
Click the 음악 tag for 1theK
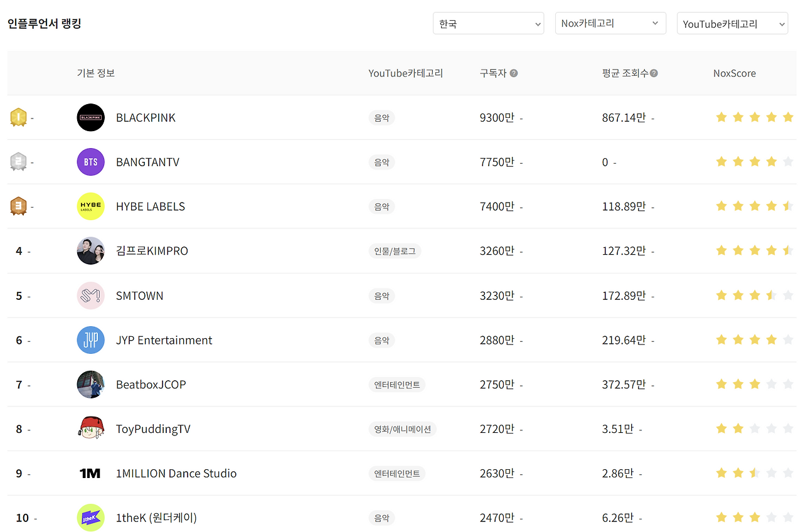point(381,518)
